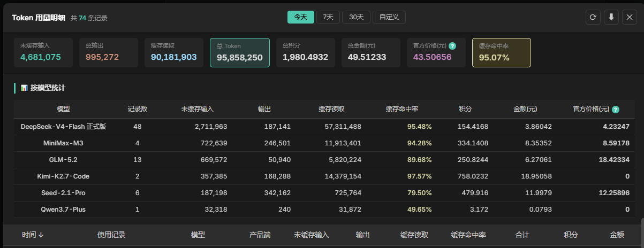Click the 总金额(元) summary card

click(371, 52)
